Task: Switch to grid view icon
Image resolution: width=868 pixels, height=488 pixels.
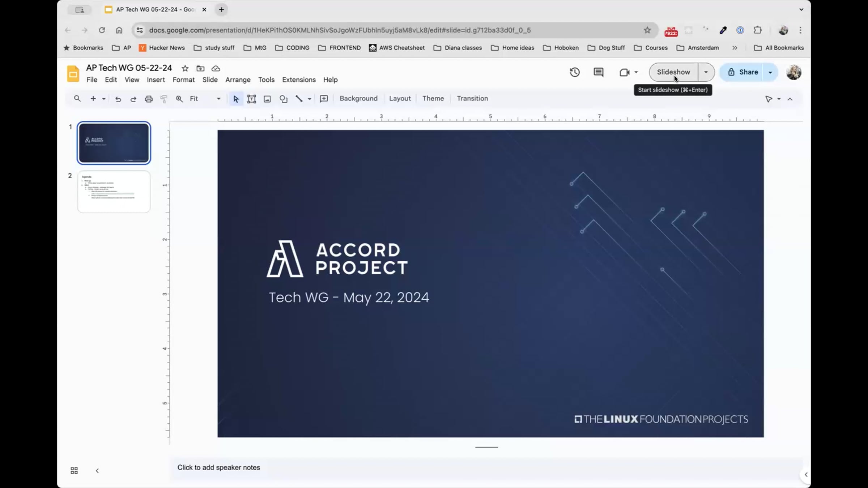Action: pos(74,470)
